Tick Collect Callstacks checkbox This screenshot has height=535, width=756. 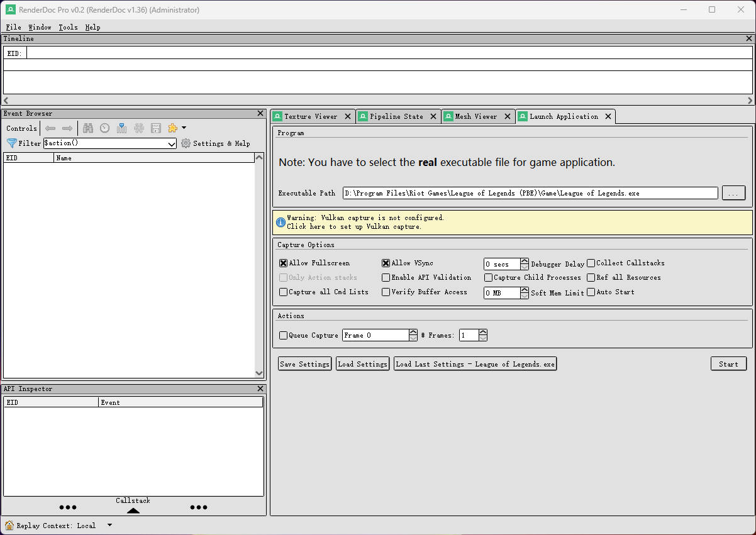591,263
